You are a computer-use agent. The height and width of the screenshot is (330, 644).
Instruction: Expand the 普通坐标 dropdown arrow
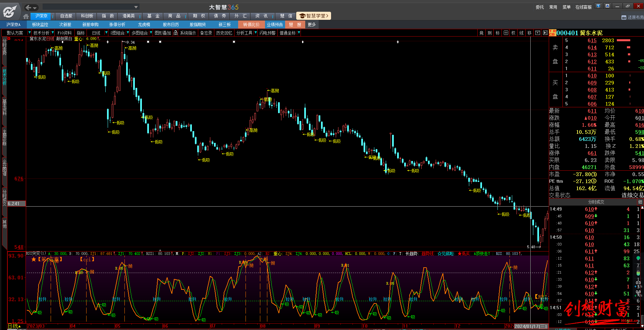point(299,33)
